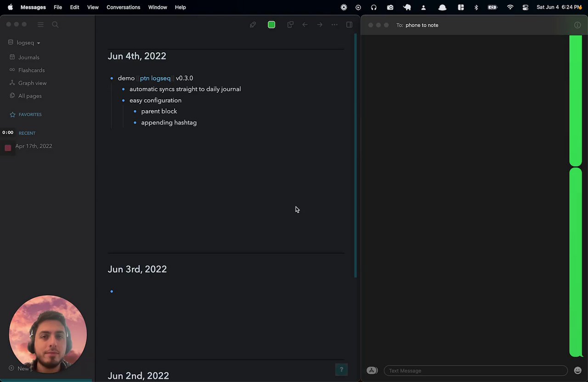Collapse the FAVORITES section
The height and width of the screenshot is (382, 588).
[30, 114]
